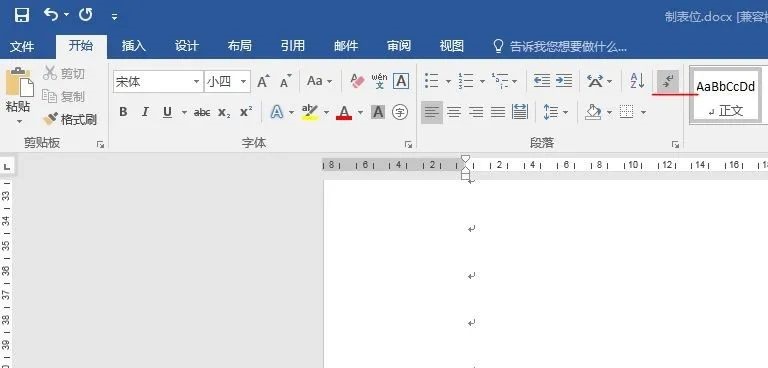Save the document with the floppy disk icon

pyautogui.click(x=22, y=15)
